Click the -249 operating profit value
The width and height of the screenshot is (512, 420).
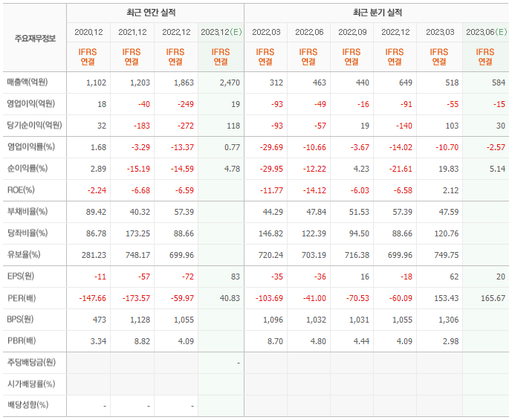coord(186,104)
